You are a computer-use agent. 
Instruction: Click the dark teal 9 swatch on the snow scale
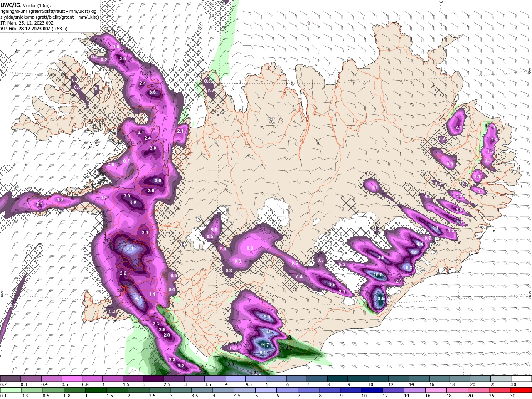(x=357, y=379)
